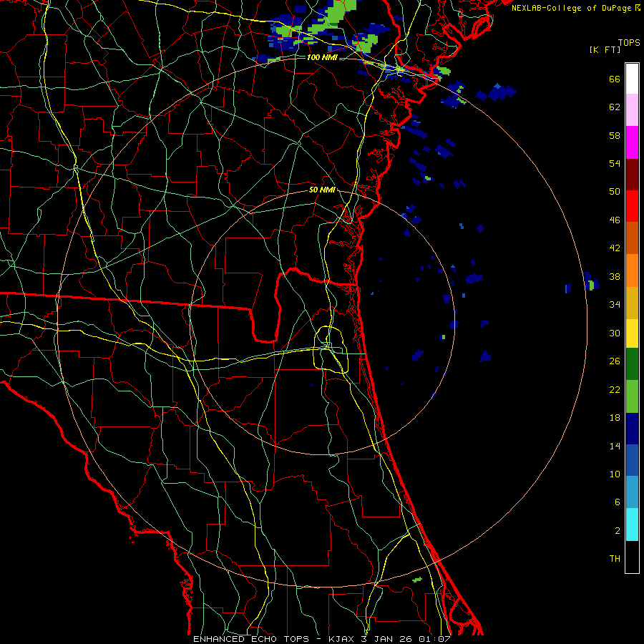Select the legend value 14

click(615, 446)
